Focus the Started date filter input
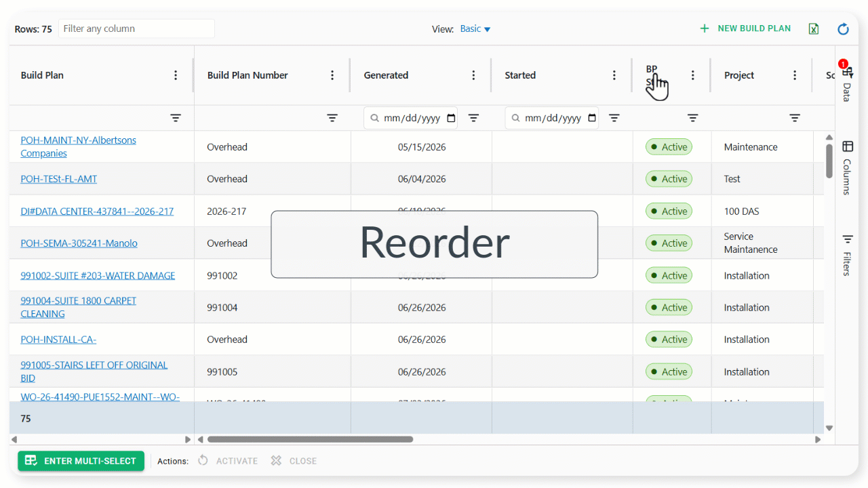The width and height of the screenshot is (868, 488). 553,118
